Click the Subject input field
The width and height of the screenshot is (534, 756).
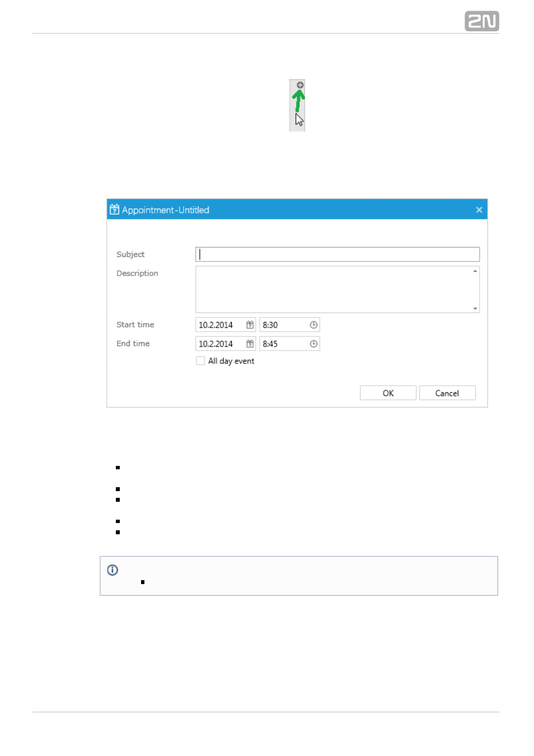pyautogui.click(x=338, y=254)
